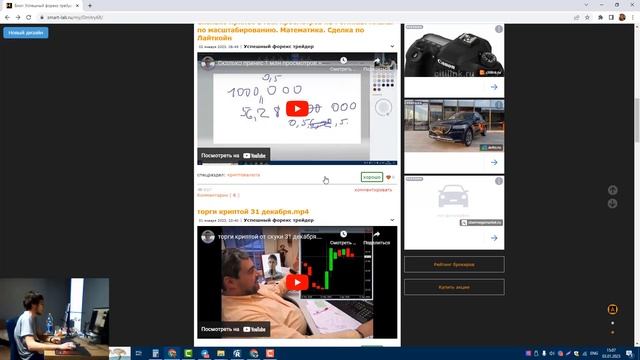
Task: Click Share arrow on second video
Action: 377,234
